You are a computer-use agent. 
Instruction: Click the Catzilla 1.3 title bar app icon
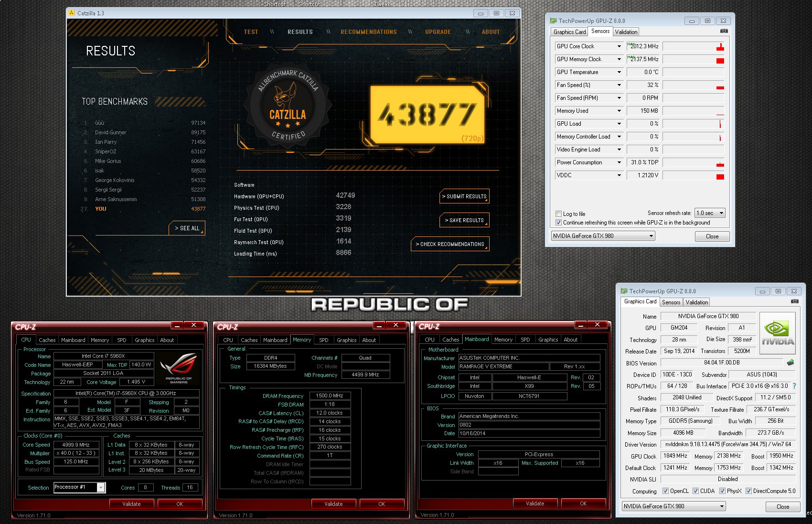[x=72, y=13]
